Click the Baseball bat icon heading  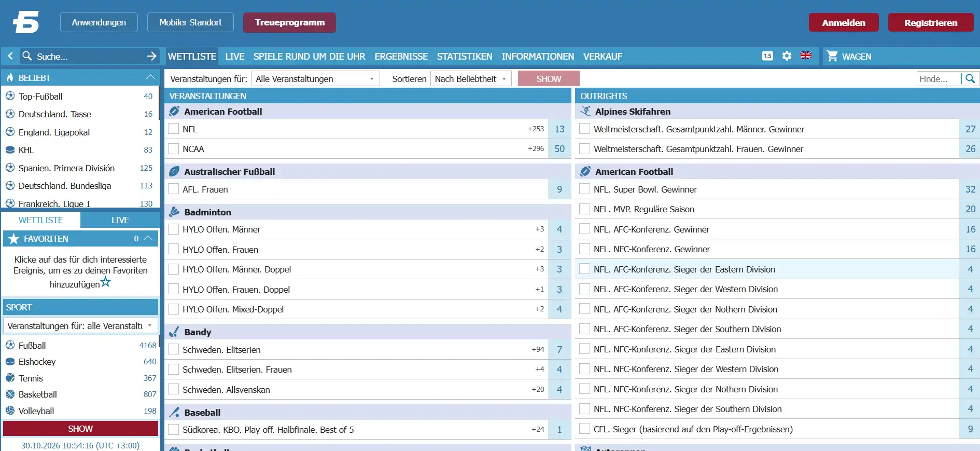pyautogui.click(x=174, y=413)
